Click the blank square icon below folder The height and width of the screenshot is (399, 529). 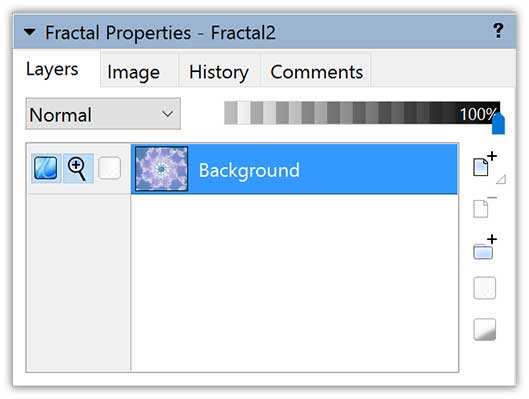click(484, 288)
